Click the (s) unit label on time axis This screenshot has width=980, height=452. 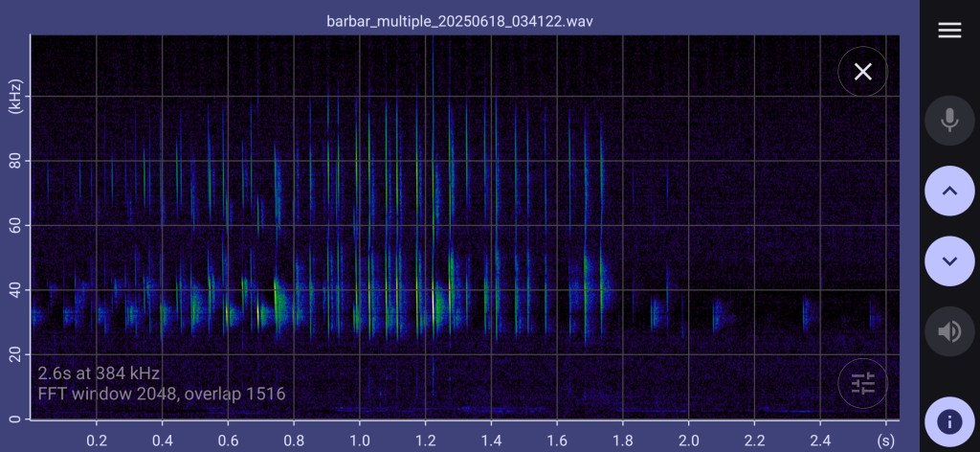coord(886,438)
